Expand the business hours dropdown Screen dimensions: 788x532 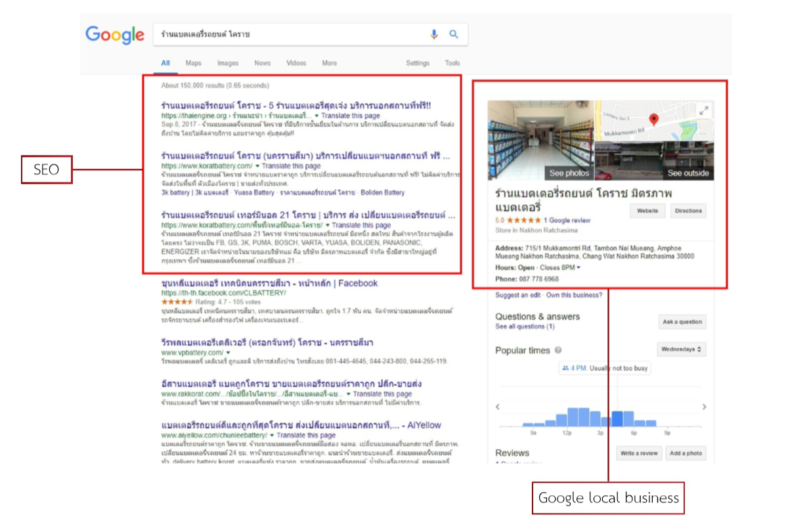579,268
